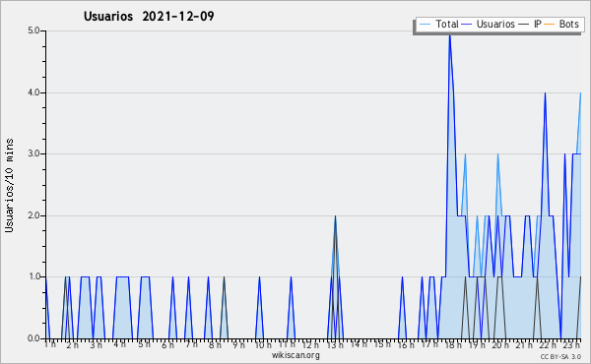Click the 4.0 peak at 22 h

click(x=545, y=93)
